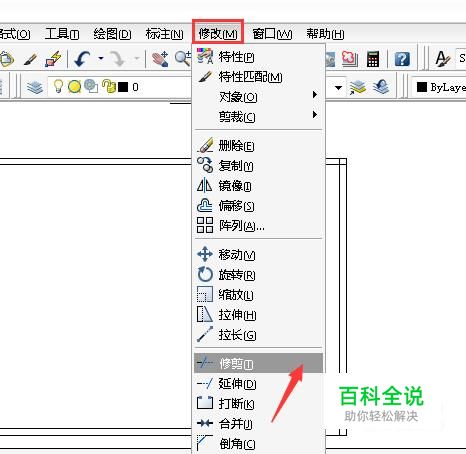Toggle layer 0 viewport freeze icon
The height and width of the screenshot is (454, 466).
pos(91,86)
